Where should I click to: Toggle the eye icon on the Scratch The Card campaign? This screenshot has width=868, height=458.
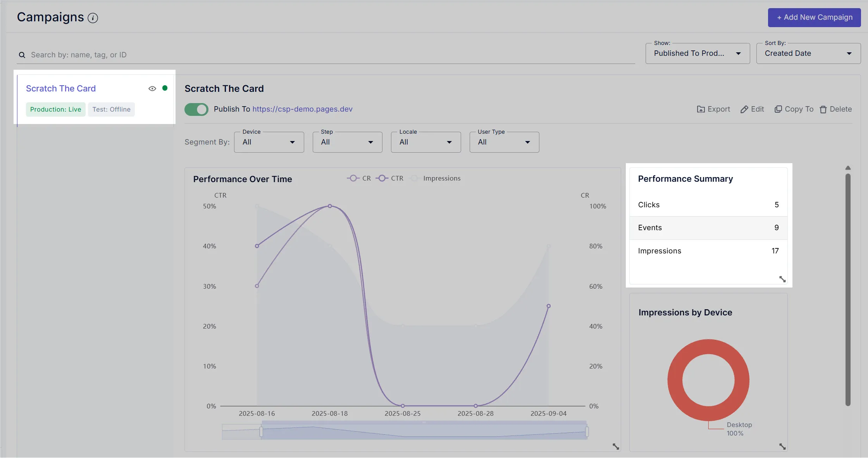152,88
